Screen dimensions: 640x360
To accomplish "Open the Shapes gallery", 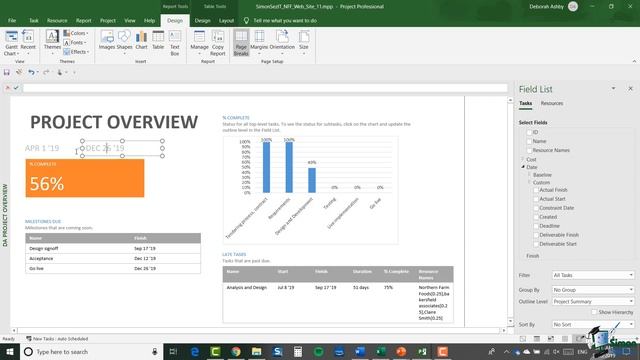I will pyautogui.click(x=124, y=43).
